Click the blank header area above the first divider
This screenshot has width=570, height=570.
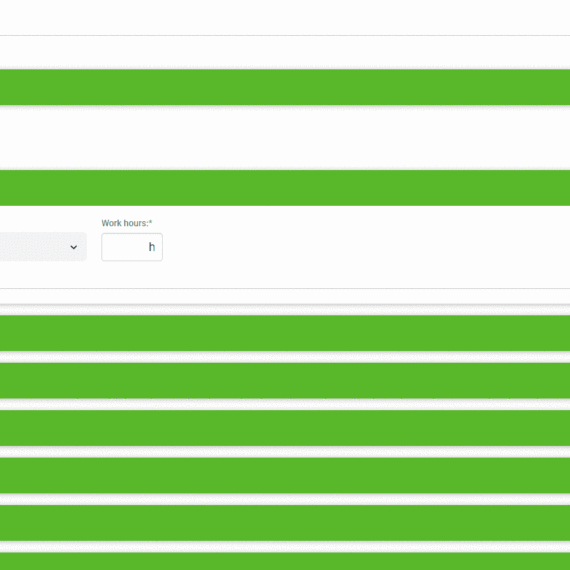pos(285,17)
